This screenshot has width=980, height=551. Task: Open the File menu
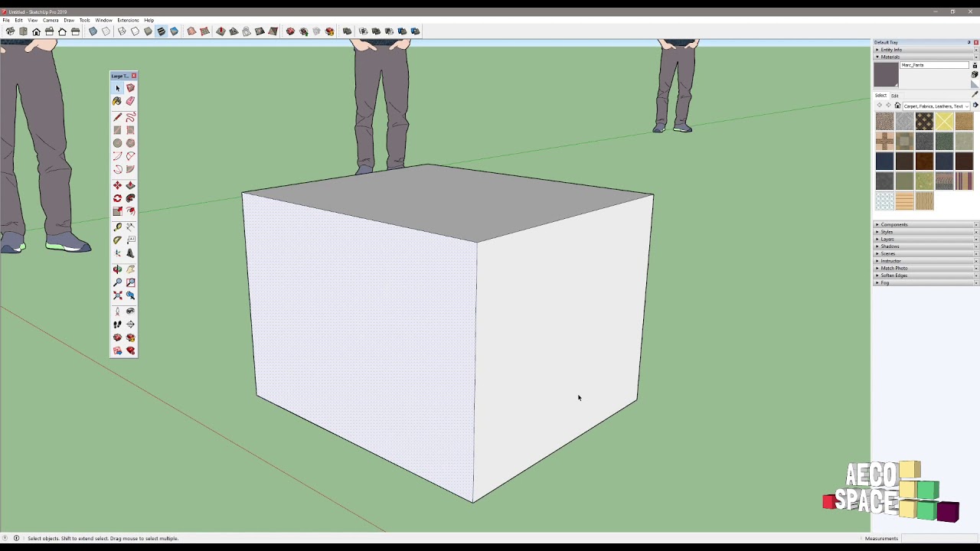click(x=6, y=20)
